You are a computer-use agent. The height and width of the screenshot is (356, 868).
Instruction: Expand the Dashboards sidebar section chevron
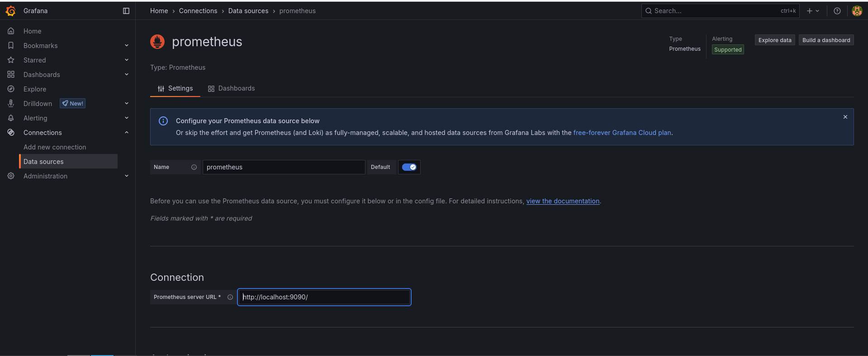tap(127, 75)
